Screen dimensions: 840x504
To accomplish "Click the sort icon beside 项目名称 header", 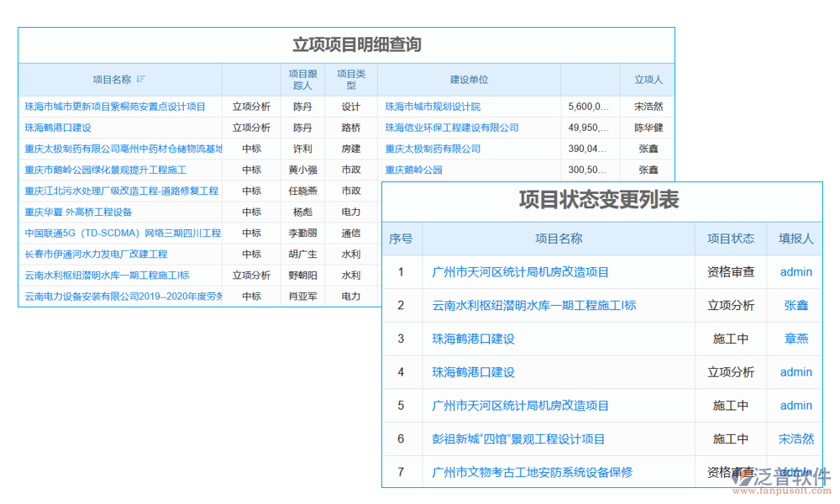I will [x=142, y=79].
